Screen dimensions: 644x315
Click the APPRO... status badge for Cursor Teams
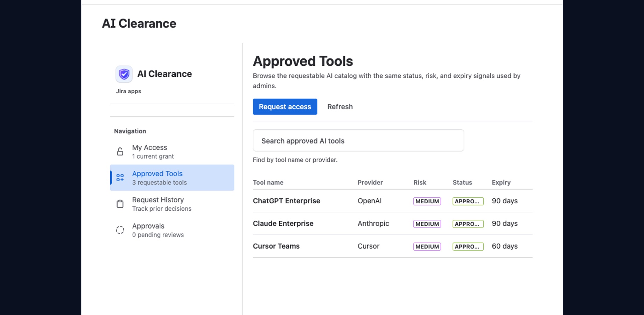468,247
